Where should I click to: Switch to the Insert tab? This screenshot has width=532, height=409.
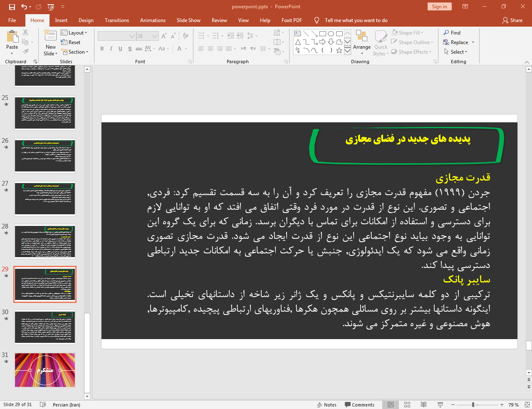coord(61,20)
